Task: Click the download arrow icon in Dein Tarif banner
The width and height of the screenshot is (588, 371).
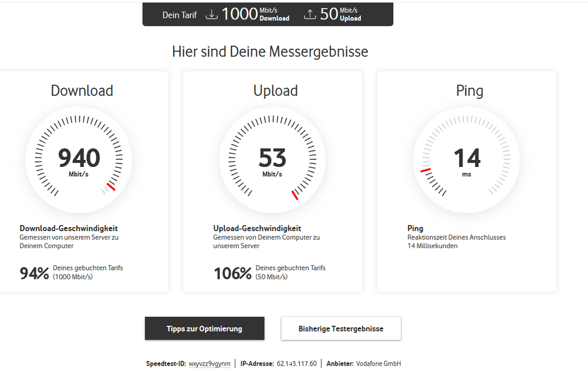Action: (212, 14)
